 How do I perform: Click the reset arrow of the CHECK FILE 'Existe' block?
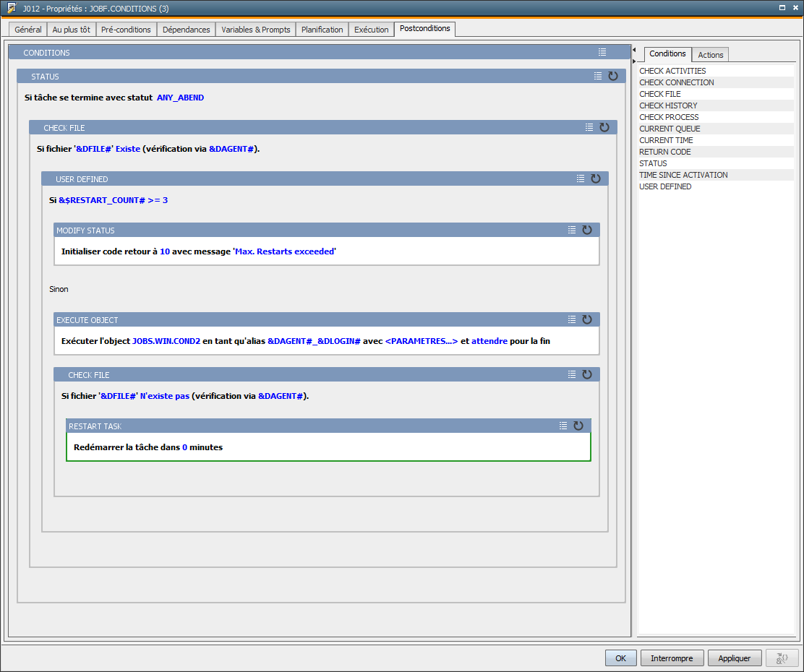604,128
